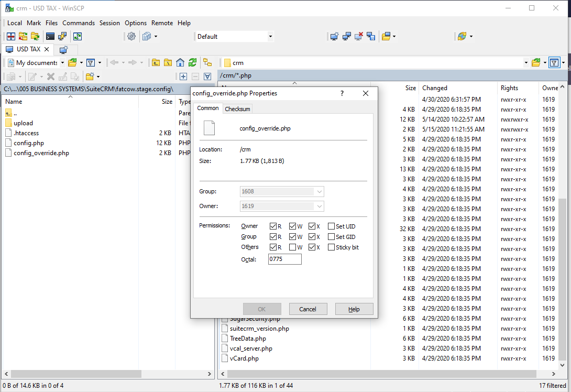
Task: Toggle Owner W permission checkbox
Action: (292, 226)
